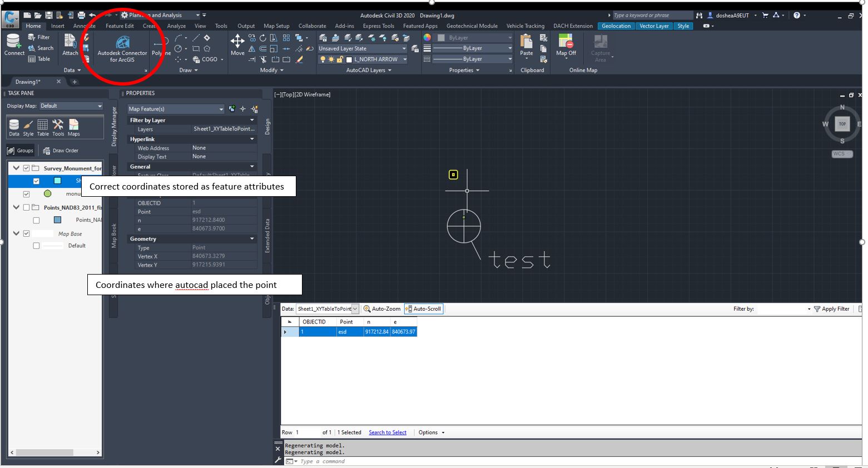Collapse the Geometry properties section

pos(252,239)
